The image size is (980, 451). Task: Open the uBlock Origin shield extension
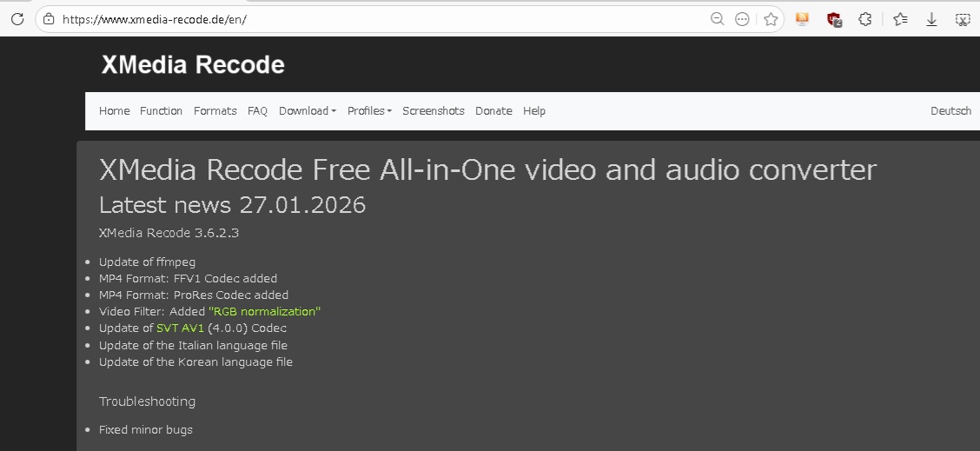point(834,20)
